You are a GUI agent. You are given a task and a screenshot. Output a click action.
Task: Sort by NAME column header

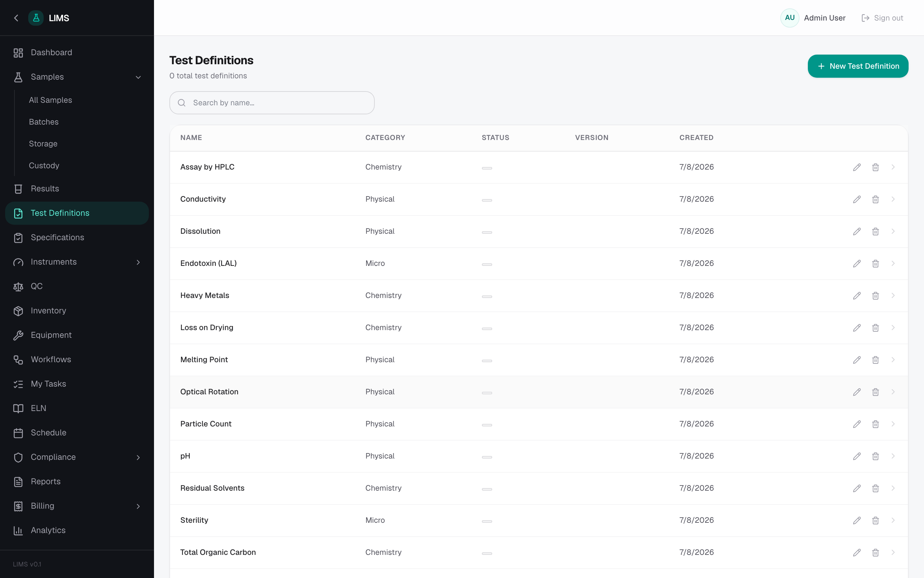(191, 138)
